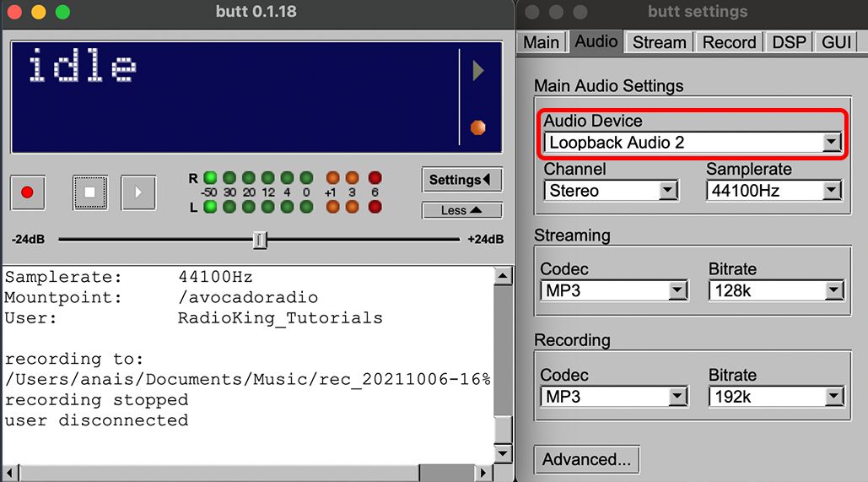Click the orange status indicator in display
This screenshot has height=482, width=868.
(x=478, y=127)
